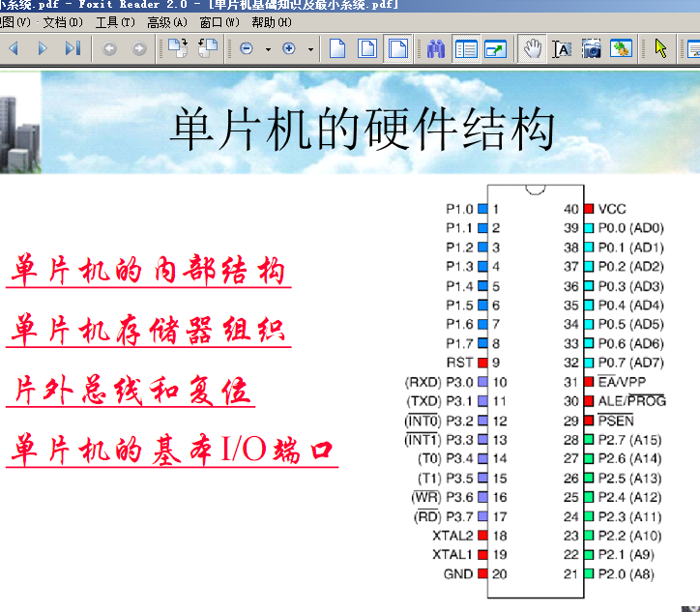This screenshot has height=612, width=700.
Task: Rotate the page counterclockwise
Action: point(207,48)
